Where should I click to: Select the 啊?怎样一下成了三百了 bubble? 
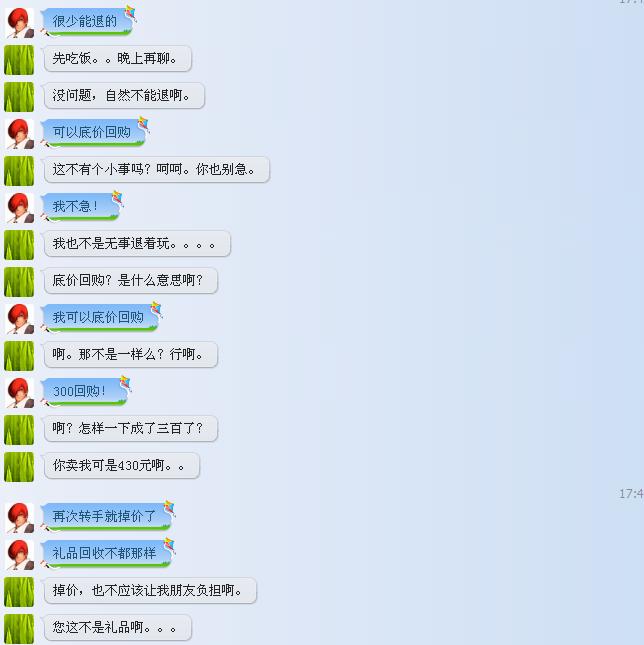tap(130, 428)
